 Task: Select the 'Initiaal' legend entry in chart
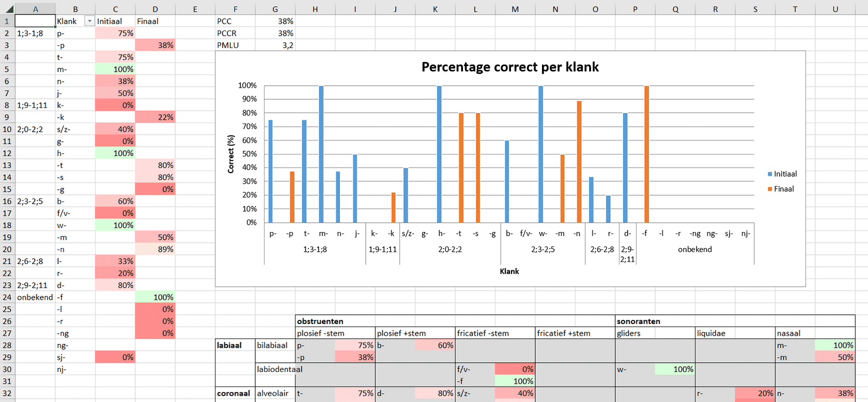click(782, 174)
